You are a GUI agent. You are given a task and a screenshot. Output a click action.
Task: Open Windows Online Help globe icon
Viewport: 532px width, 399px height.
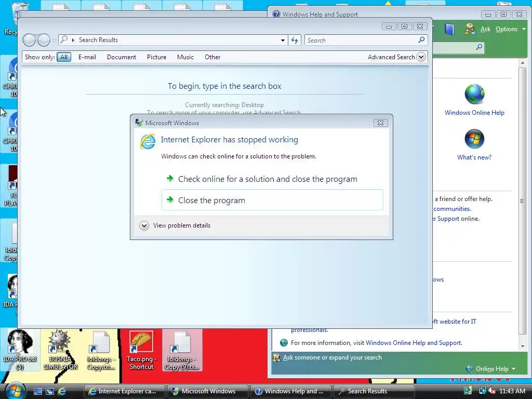point(474,94)
